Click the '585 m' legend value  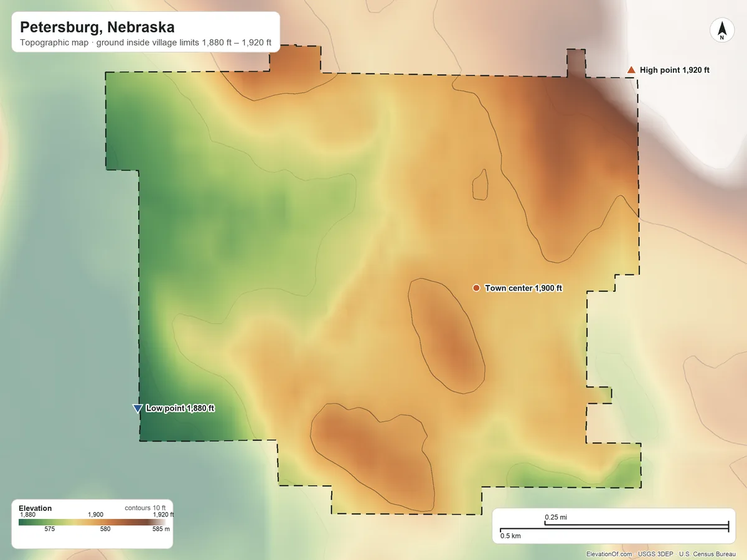tap(161, 530)
